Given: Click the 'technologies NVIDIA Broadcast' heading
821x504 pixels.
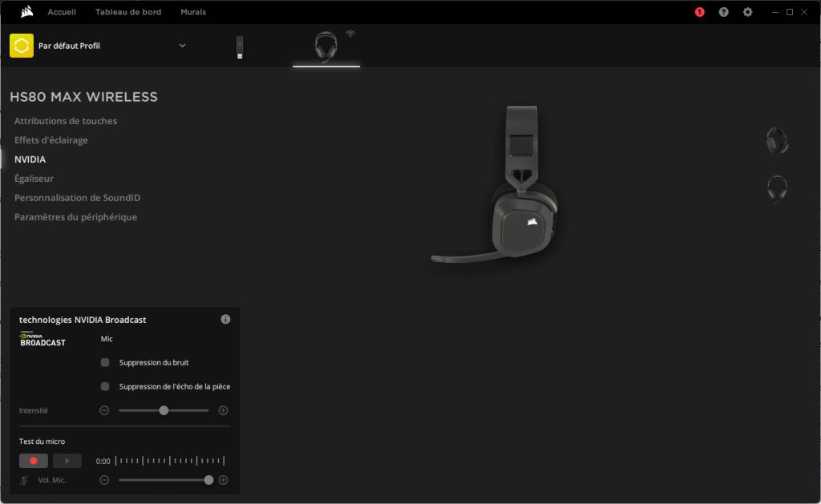Looking at the screenshot, I should pos(83,320).
